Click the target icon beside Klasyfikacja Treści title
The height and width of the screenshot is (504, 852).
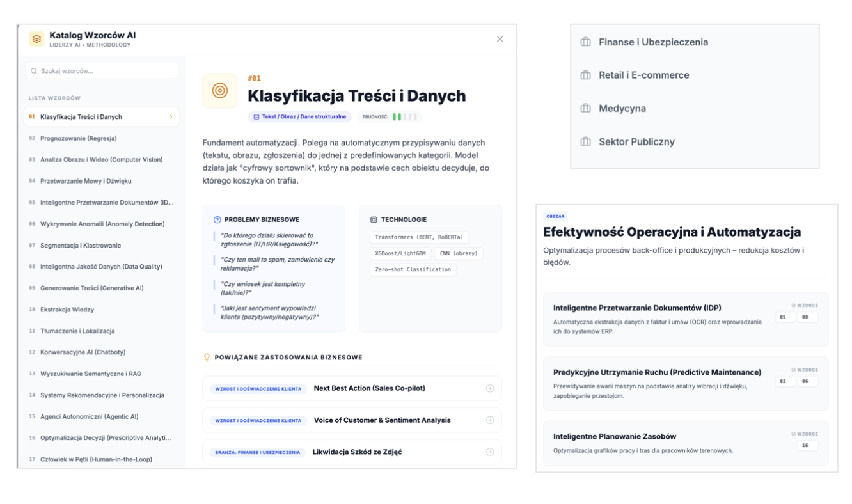[x=220, y=91]
